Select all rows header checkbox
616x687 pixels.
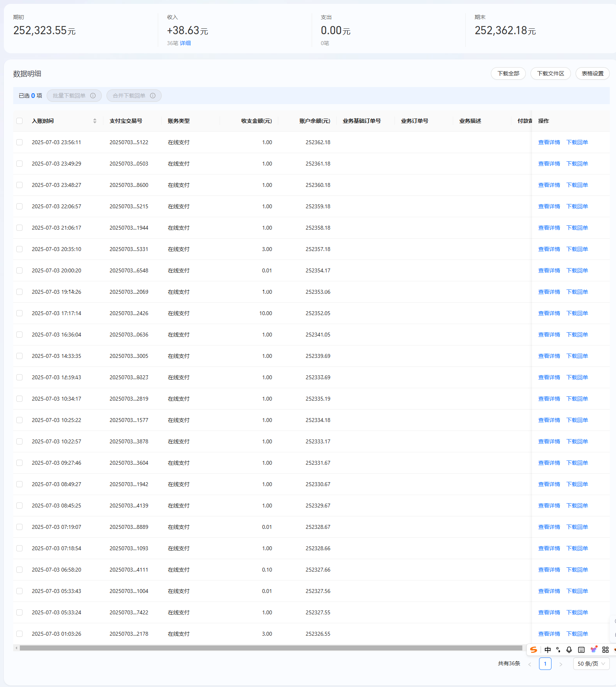(x=19, y=121)
